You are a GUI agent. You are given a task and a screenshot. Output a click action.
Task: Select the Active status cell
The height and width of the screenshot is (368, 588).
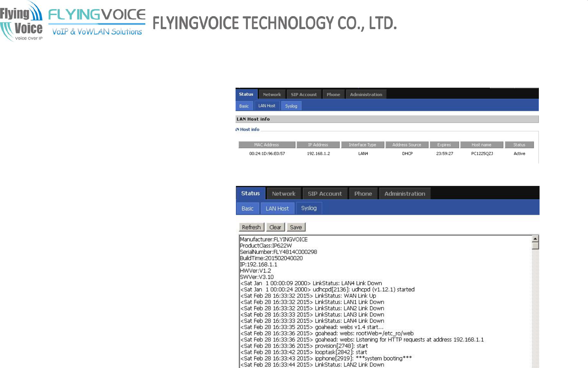(520, 154)
